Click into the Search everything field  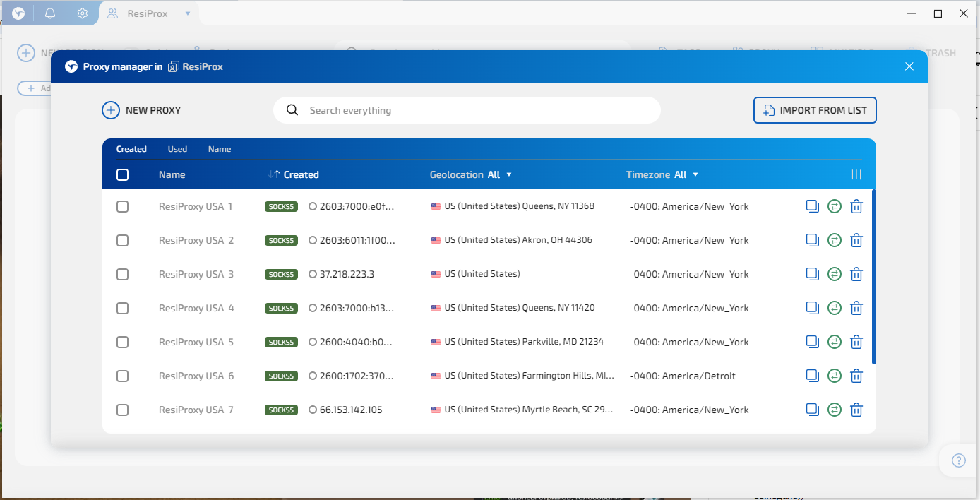[467, 110]
